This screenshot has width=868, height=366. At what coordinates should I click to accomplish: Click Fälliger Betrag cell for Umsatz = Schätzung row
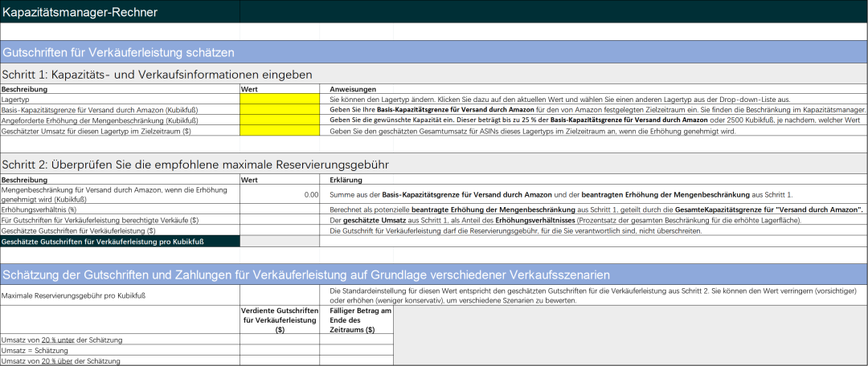pos(356,351)
